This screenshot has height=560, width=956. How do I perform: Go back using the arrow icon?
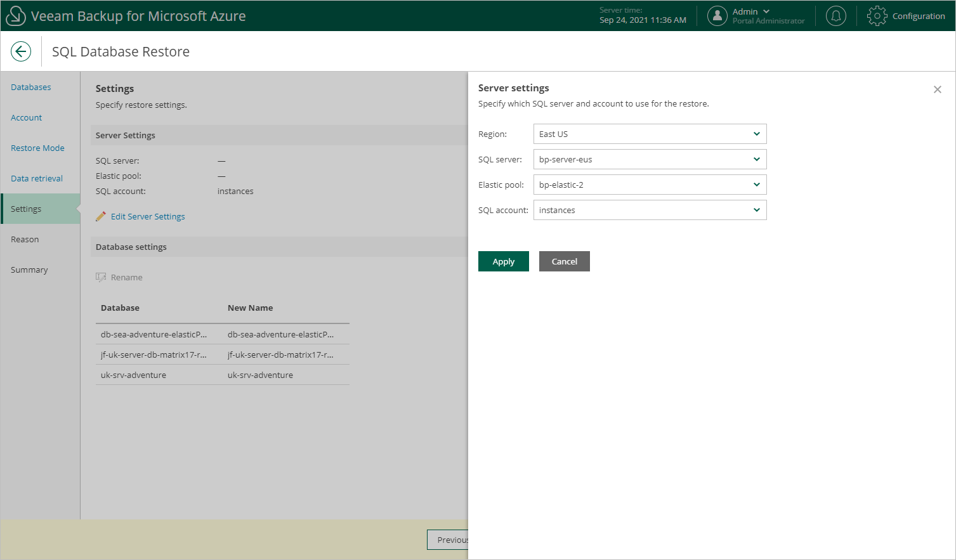[x=21, y=51]
